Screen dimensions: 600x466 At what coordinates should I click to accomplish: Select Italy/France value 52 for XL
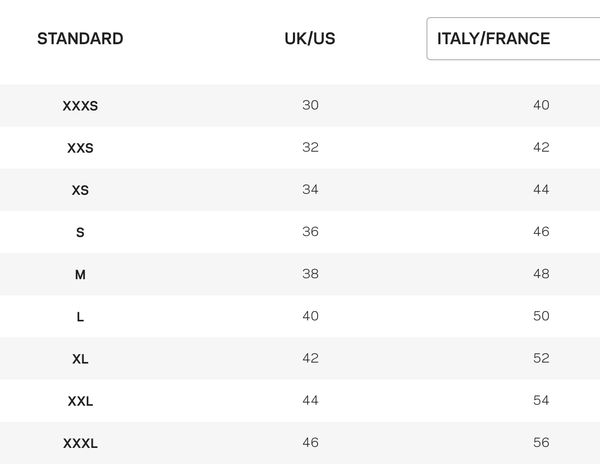point(541,357)
